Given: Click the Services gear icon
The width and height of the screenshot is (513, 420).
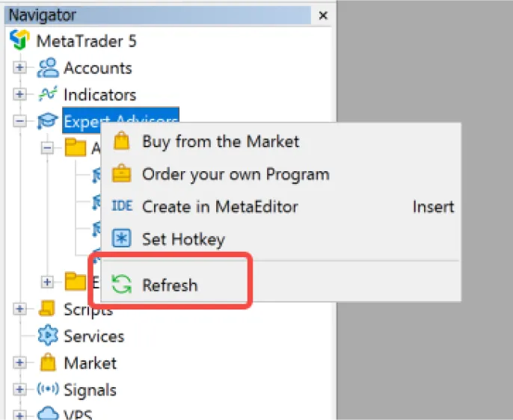Looking at the screenshot, I should [x=48, y=335].
